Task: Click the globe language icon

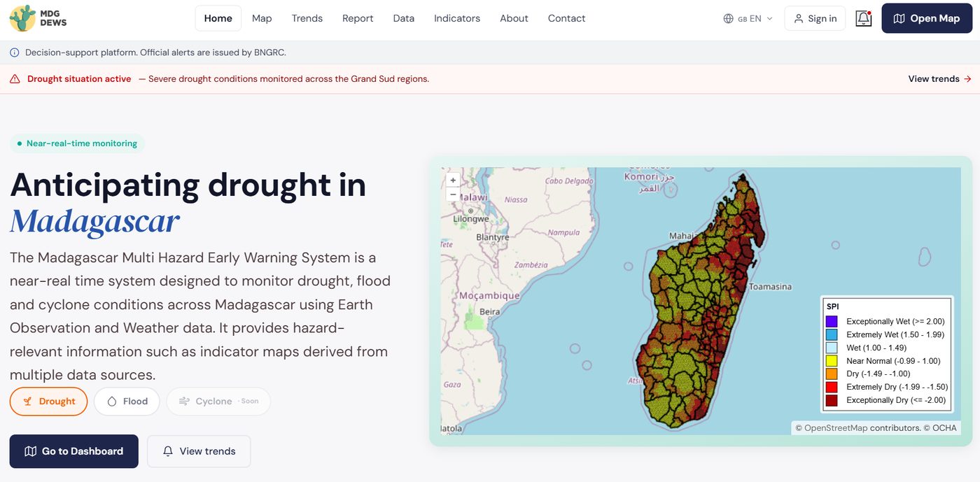Action: (x=729, y=19)
